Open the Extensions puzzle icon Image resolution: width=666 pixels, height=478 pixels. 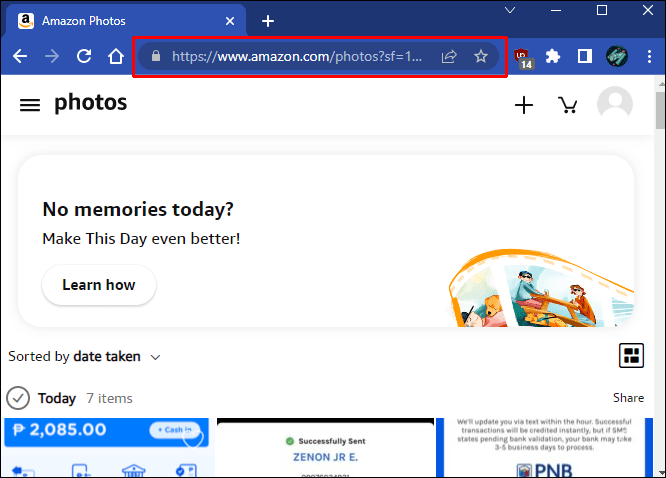pyautogui.click(x=553, y=56)
